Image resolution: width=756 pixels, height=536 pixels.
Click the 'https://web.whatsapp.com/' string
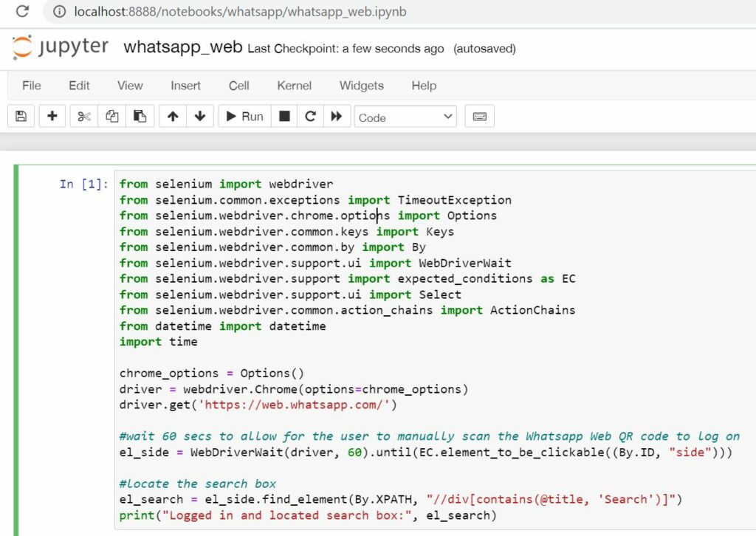(294, 405)
